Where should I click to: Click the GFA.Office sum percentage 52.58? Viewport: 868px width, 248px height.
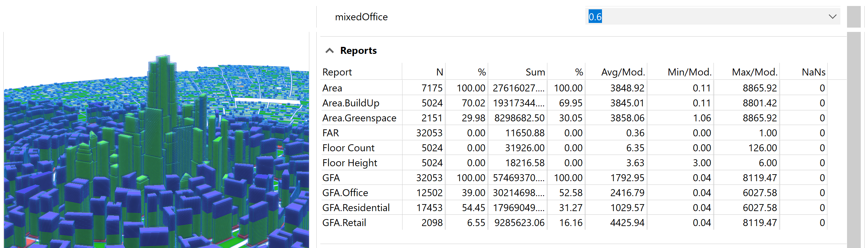[570, 193]
